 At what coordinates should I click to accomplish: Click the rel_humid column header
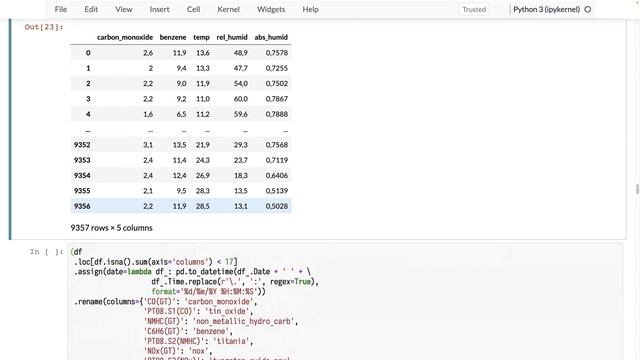[232, 37]
